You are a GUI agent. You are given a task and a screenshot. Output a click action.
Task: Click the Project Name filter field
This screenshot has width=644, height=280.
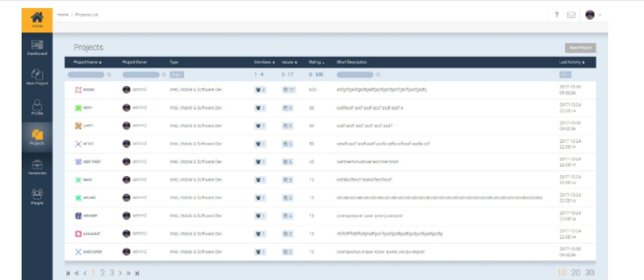[x=86, y=74]
